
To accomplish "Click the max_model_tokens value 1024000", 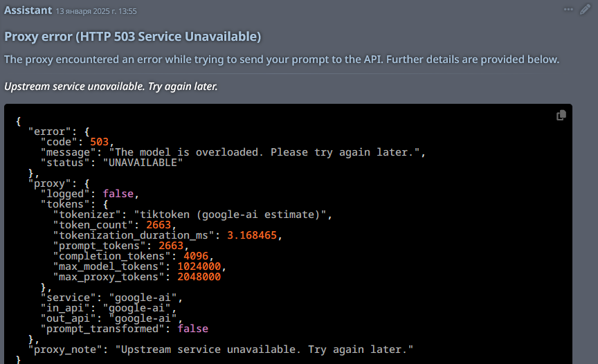I will [x=199, y=266].
